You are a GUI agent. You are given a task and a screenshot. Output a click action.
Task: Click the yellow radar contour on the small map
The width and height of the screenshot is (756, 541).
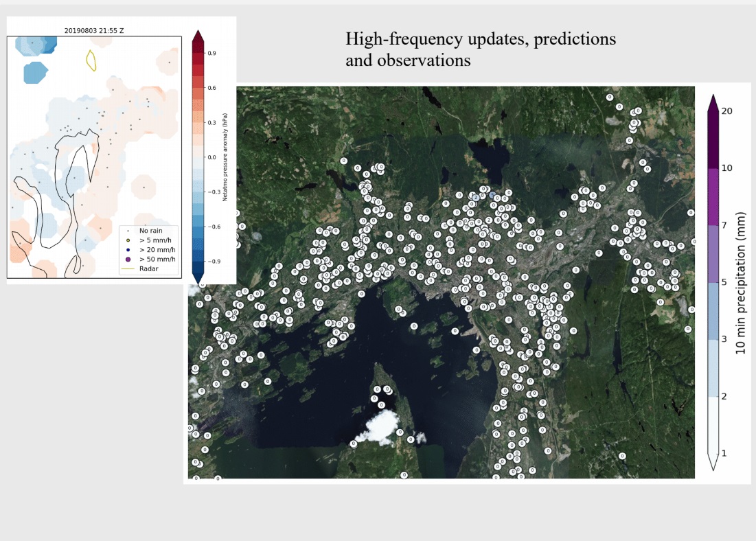point(91,60)
